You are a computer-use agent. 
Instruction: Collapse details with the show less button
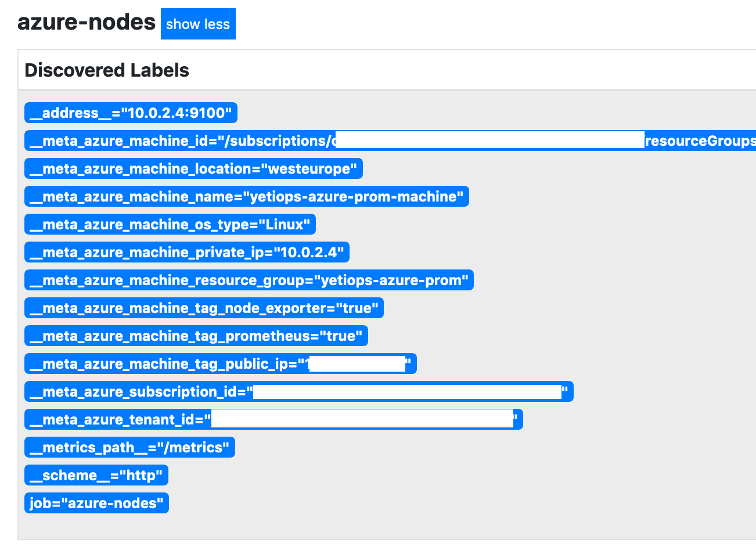pyautogui.click(x=198, y=23)
